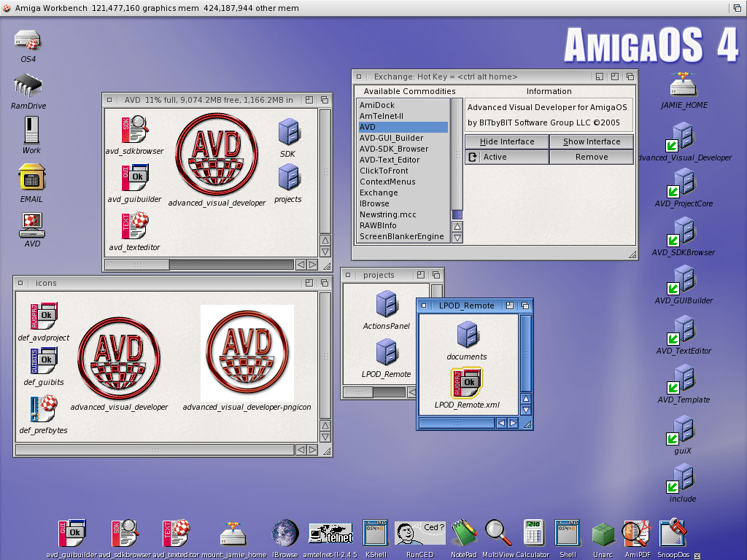This screenshot has height=560, width=747.
Task: Select ScreenBlankerEngine in commodities list
Action: coord(403,237)
